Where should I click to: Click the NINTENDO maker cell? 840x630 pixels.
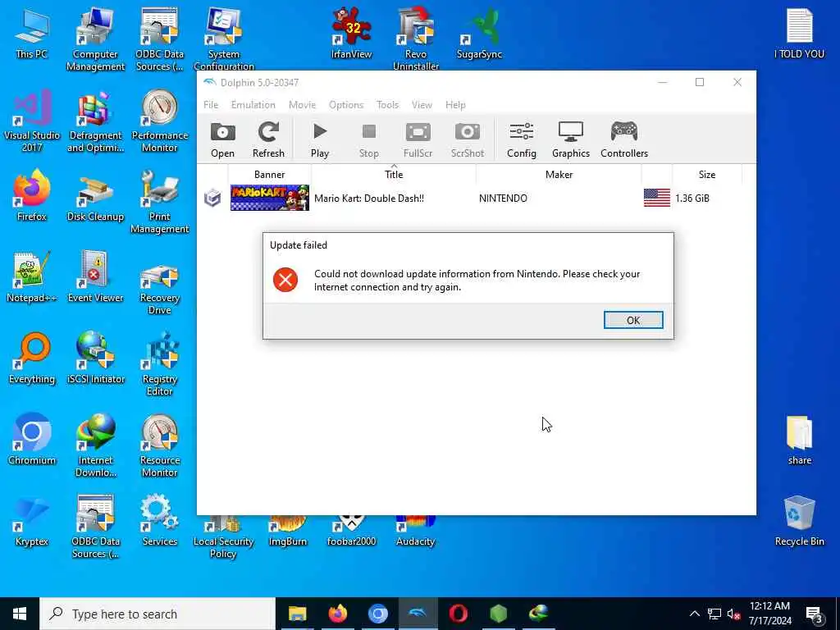503,199
